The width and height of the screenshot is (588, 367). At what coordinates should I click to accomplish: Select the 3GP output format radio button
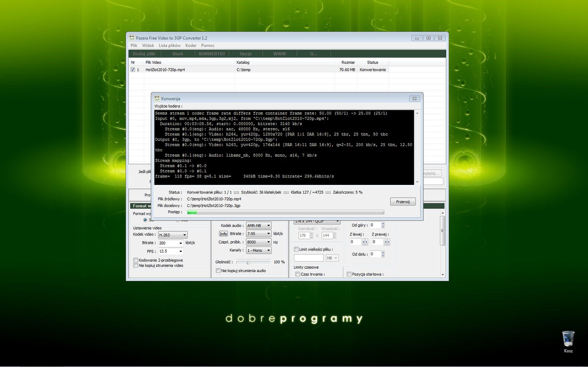[x=145, y=220]
